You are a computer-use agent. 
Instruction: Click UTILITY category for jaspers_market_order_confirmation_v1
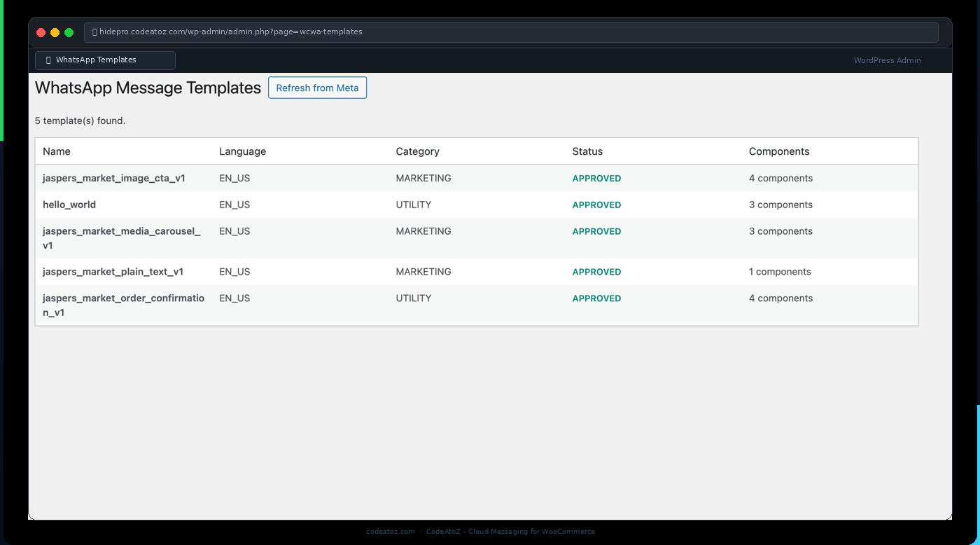coord(413,298)
